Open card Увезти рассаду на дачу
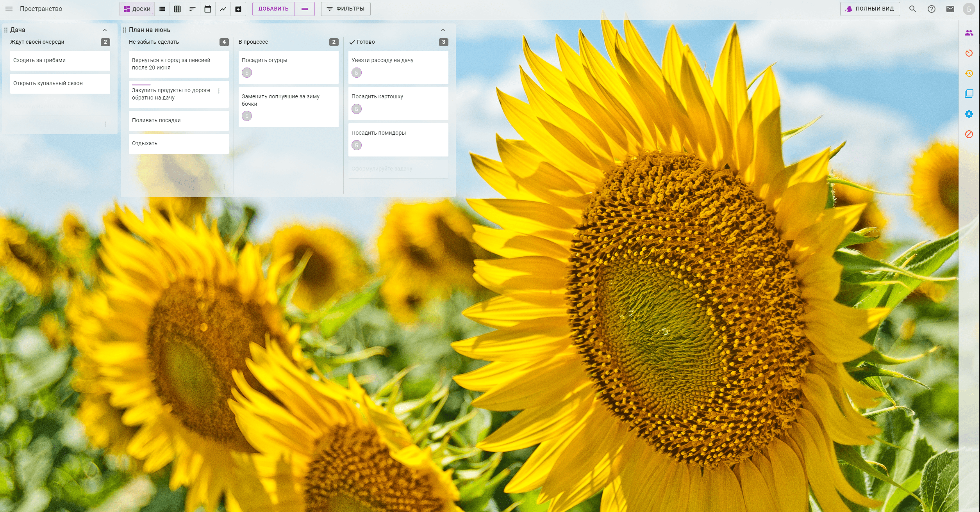 pyautogui.click(x=398, y=67)
